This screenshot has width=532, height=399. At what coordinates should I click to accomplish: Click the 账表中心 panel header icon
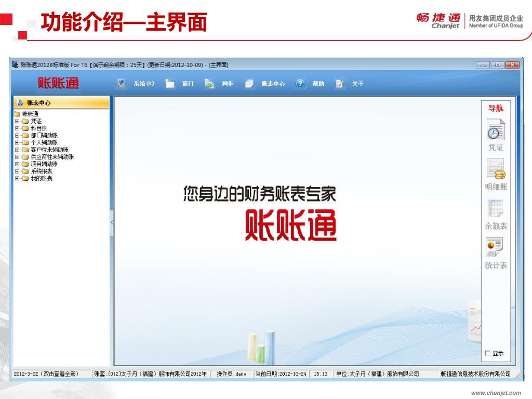20,102
